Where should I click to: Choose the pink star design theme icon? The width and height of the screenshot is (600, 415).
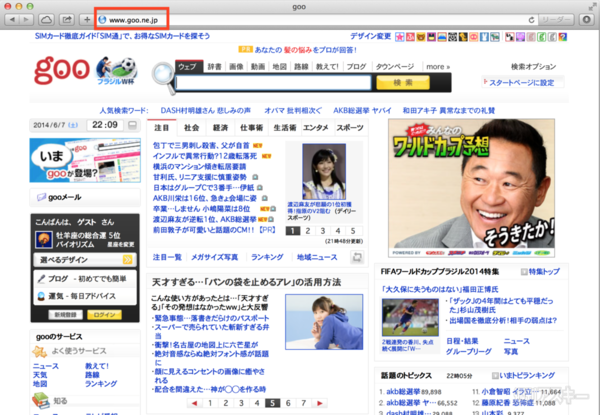(400, 37)
